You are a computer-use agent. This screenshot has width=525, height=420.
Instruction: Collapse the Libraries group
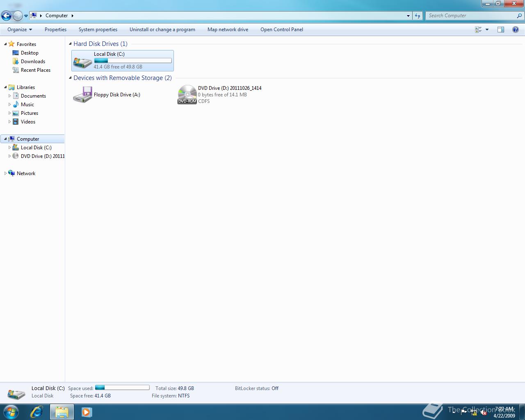(5, 87)
